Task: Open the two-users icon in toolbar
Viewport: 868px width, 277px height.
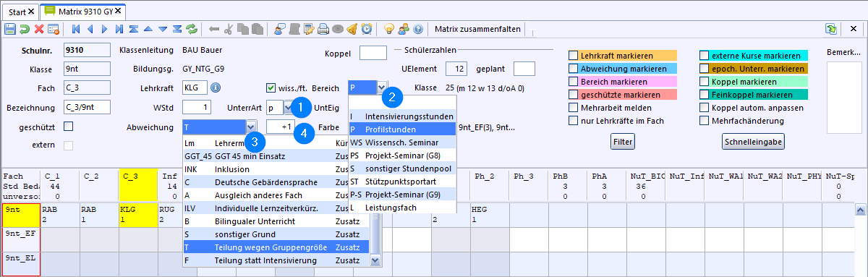Action: (403, 30)
